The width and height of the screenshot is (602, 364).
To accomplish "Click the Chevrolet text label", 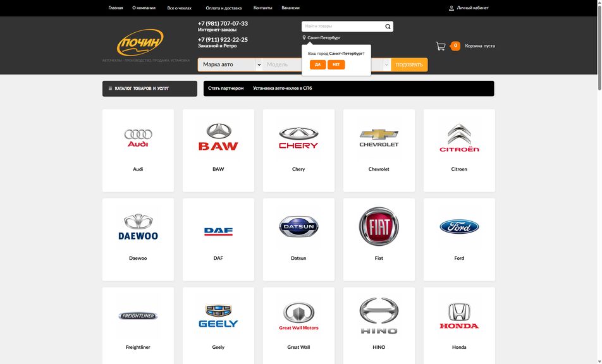I will 379,169.
